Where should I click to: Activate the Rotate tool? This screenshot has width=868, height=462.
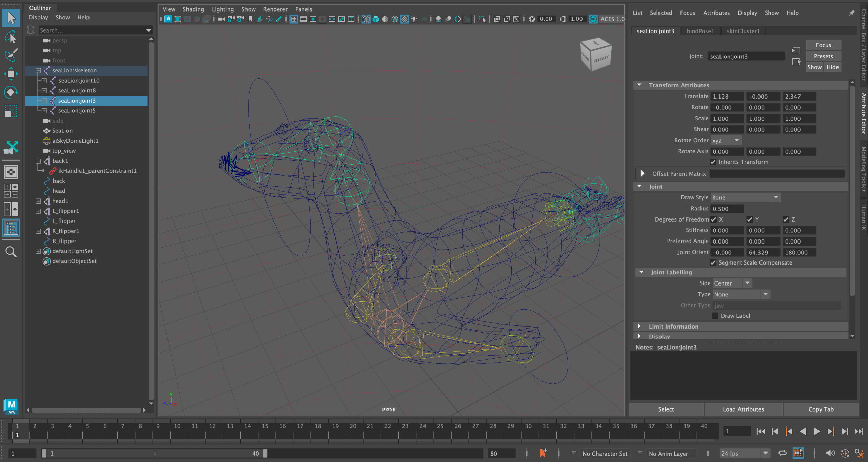[11, 91]
